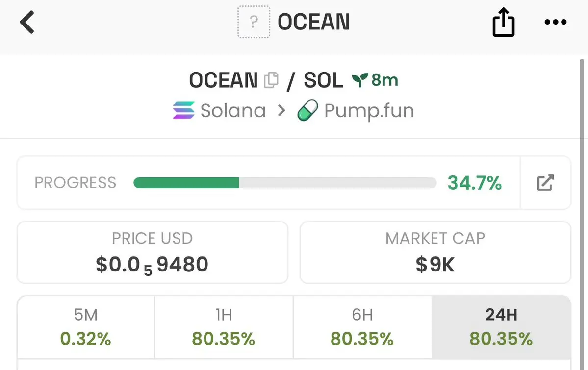The image size is (588, 370).
Task: Tap the back arrow icon
Action: click(x=27, y=22)
